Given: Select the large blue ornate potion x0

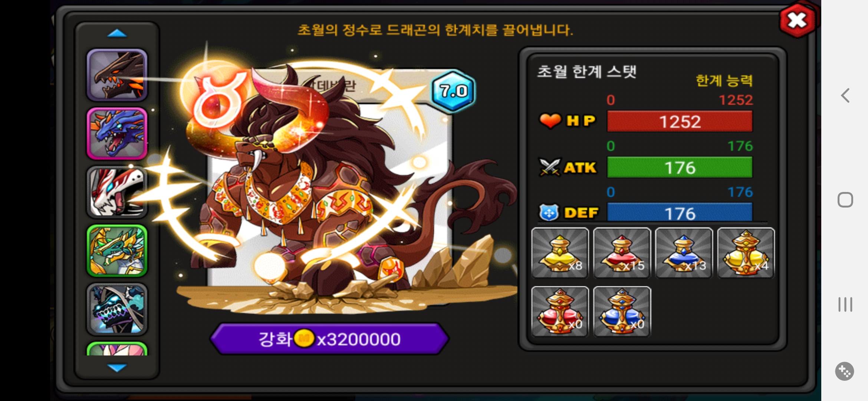Looking at the screenshot, I should tap(622, 312).
